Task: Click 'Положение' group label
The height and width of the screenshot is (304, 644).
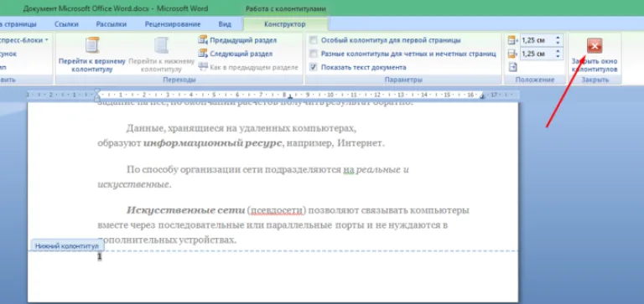Action: (x=535, y=80)
